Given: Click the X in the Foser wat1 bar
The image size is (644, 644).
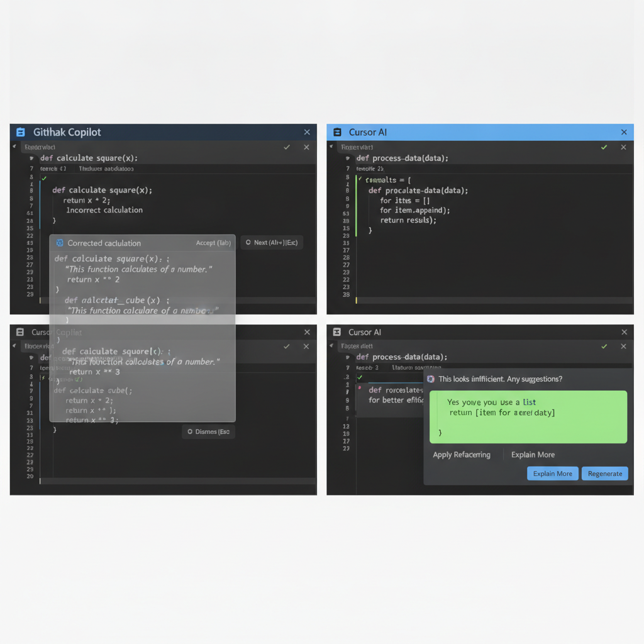Looking at the screenshot, I should [623, 147].
